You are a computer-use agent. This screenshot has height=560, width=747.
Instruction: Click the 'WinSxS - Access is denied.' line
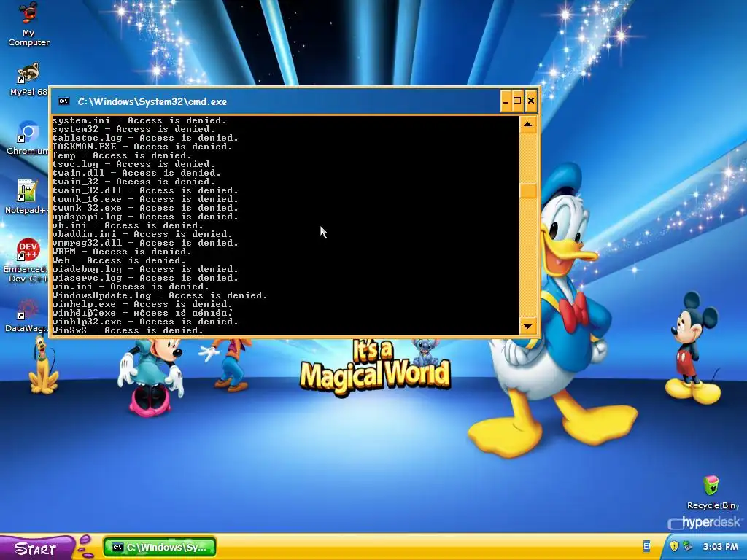click(128, 330)
